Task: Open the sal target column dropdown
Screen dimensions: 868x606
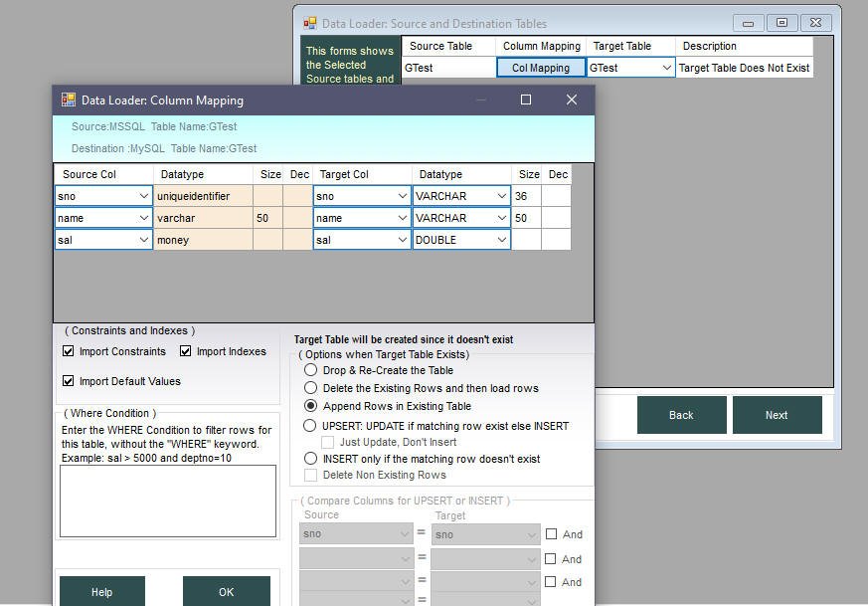Action: (x=403, y=240)
